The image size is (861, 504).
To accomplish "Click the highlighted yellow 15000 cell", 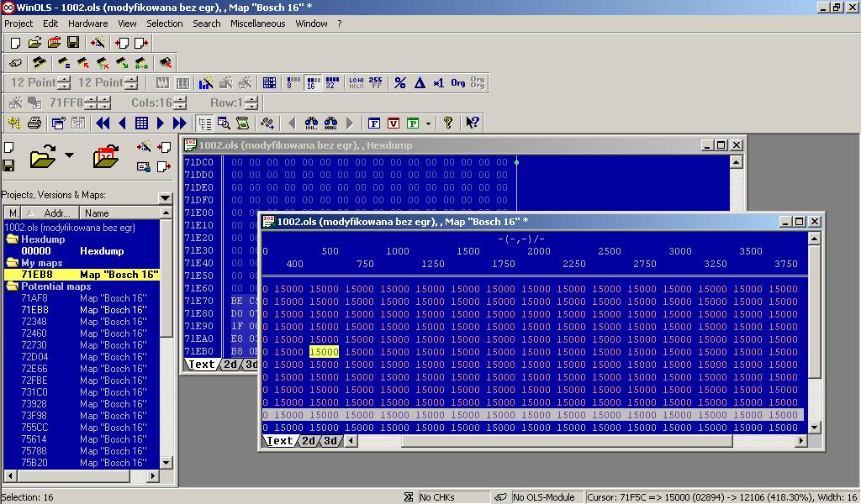I will click(x=324, y=352).
